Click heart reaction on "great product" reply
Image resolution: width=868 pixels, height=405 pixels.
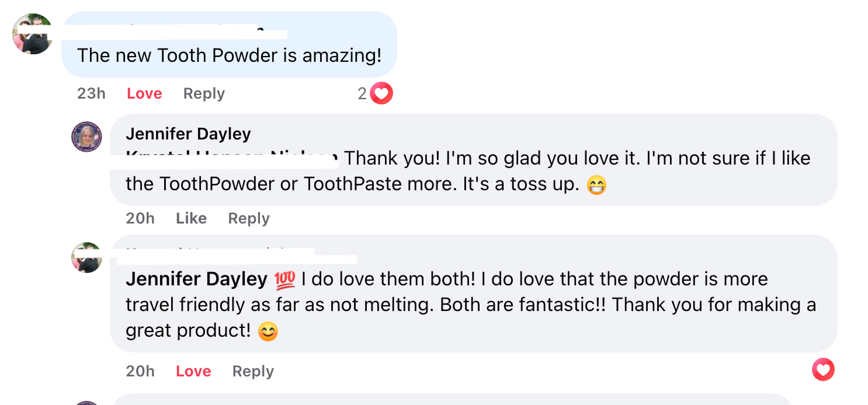[x=823, y=369]
